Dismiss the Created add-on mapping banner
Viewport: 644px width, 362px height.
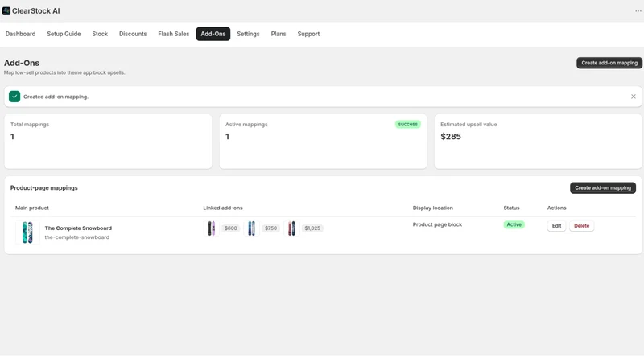tap(633, 97)
